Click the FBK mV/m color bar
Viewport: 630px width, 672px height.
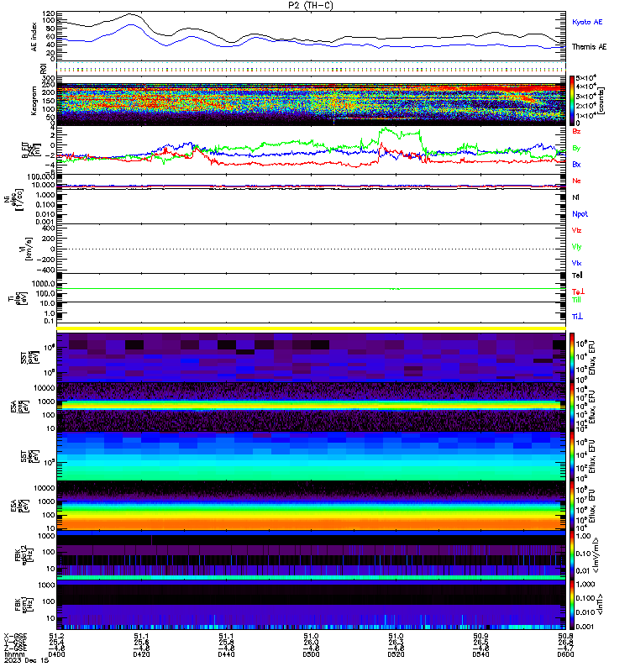tap(572, 555)
